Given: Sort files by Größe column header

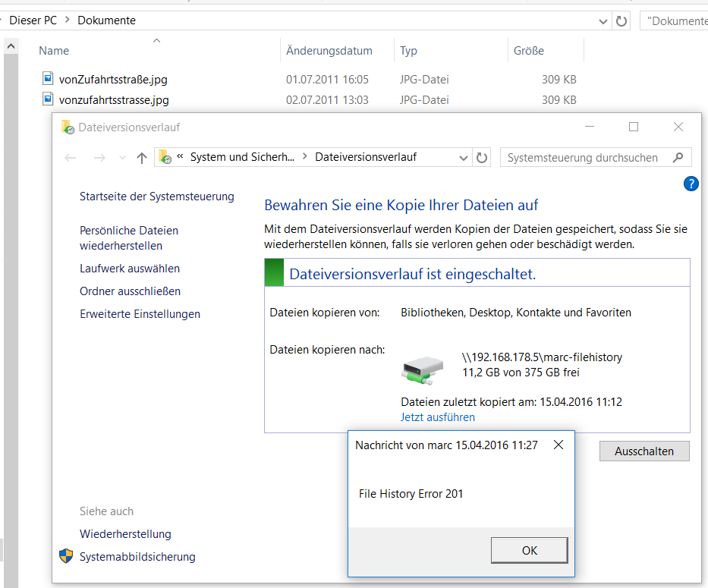Looking at the screenshot, I should [529, 51].
